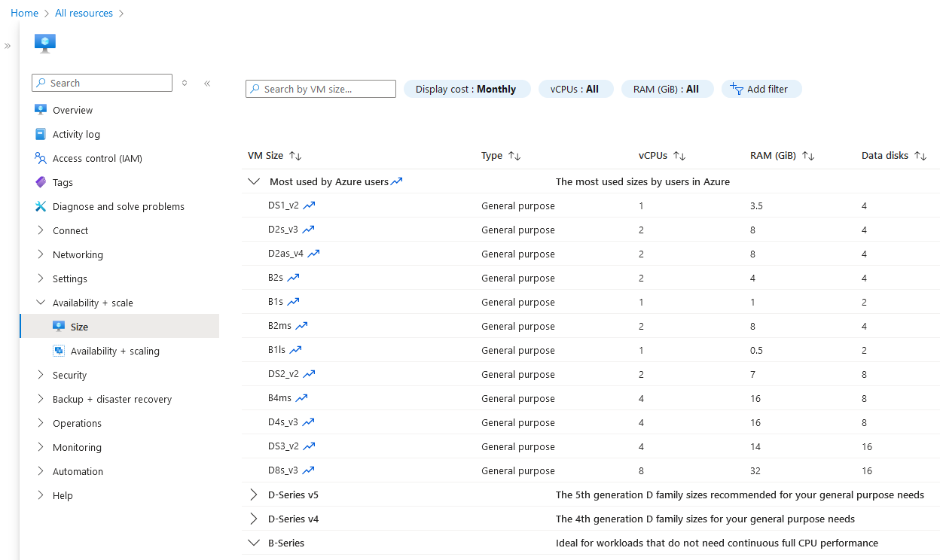Click trending icon next to B1s
The width and height of the screenshot is (940, 560).
[293, 301]
